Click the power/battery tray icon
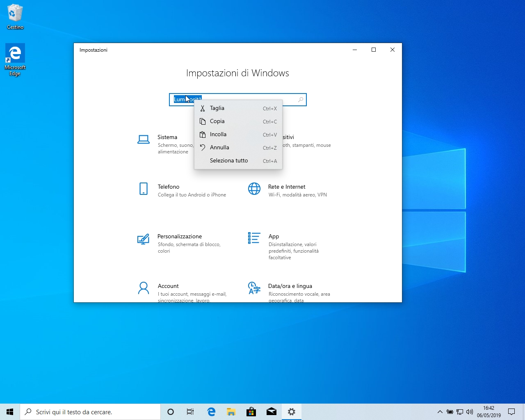Viewport: 525px width, 420px height. click(x=450, y=412)
